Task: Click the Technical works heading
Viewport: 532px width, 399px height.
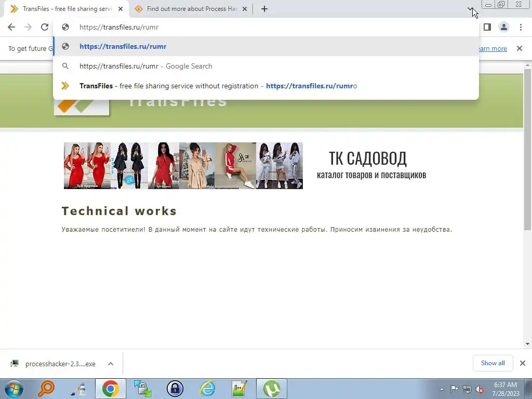Action: pyautogui.click(x=119, y=211)
